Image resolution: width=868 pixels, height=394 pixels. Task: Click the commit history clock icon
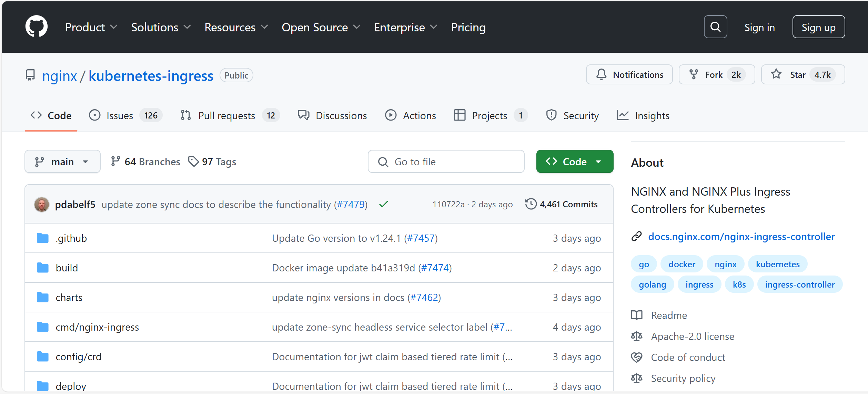(531, 204)
